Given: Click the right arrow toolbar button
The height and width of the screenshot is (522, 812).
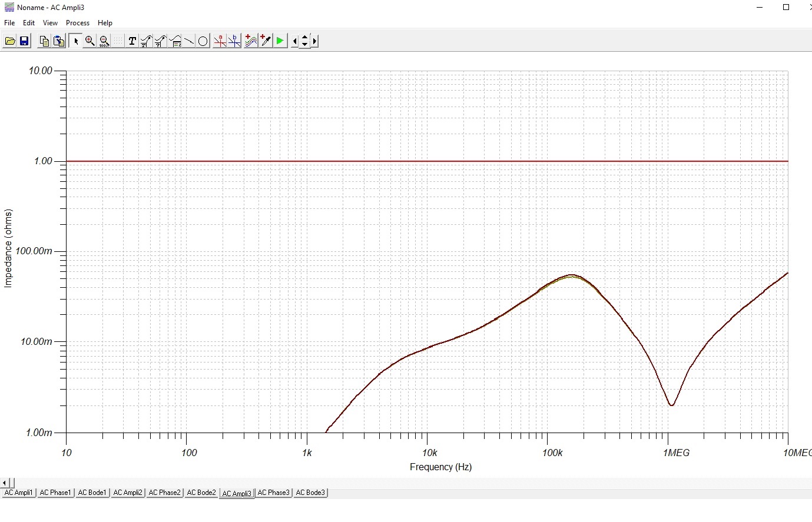Looking at the screenshot, I should [x=315, y=41].
